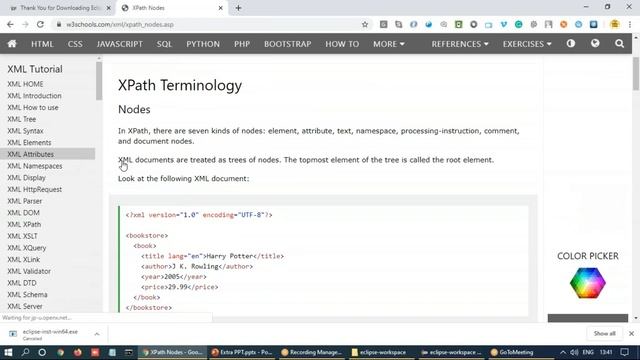Click the hexagonal color picker wheel
Viewport: 640px width, 360px height.
(x=588, y=283)
